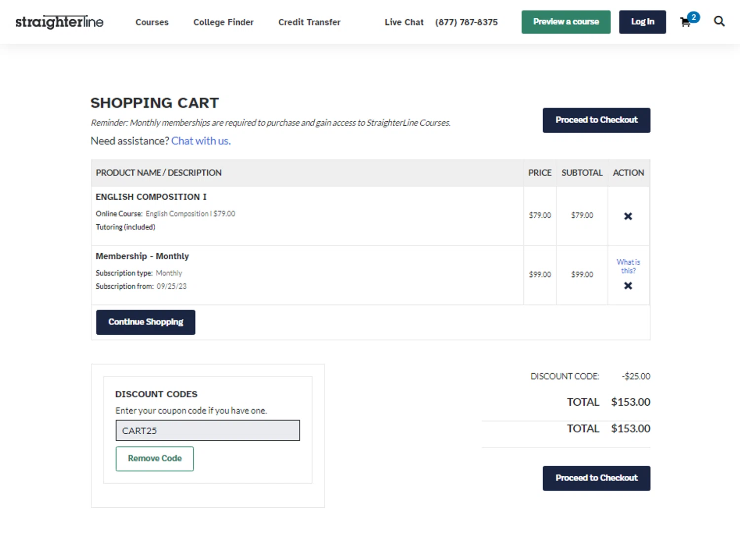Remove Membership - Monthly from cart
740x560 pixels.
coord(628,285)
